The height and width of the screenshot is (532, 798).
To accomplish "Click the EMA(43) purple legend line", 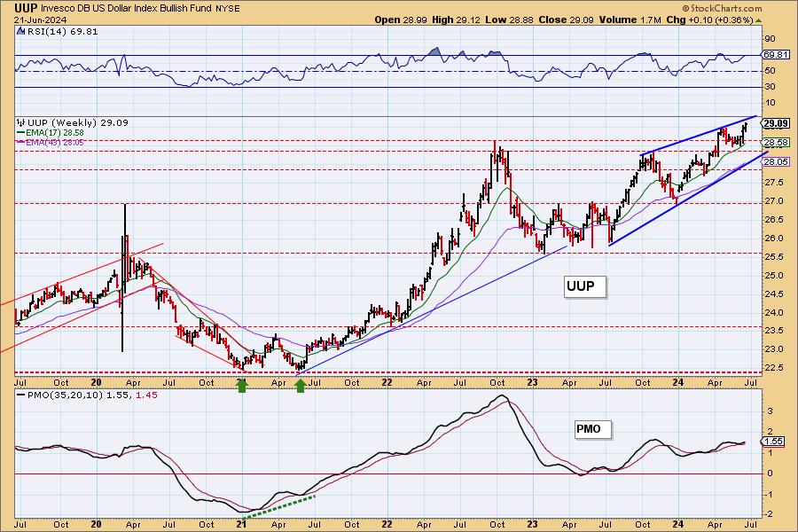I will [x=21, y=143].
